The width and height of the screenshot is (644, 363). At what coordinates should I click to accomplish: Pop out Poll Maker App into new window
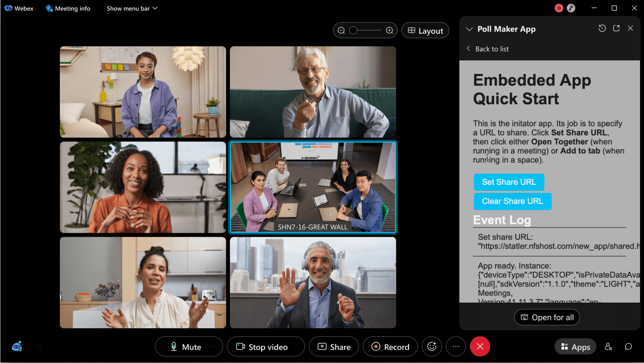(x=616, y=28)
